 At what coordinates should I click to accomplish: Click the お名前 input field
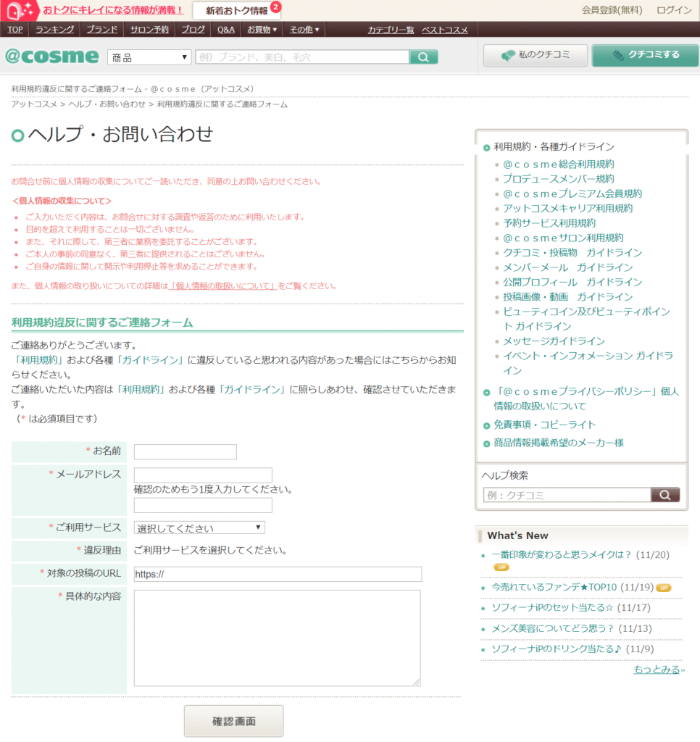[185, 451]
